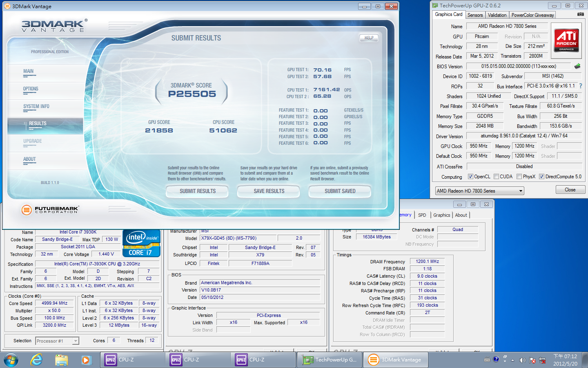Switch to the SPD tab in CPU-Z

422,215
